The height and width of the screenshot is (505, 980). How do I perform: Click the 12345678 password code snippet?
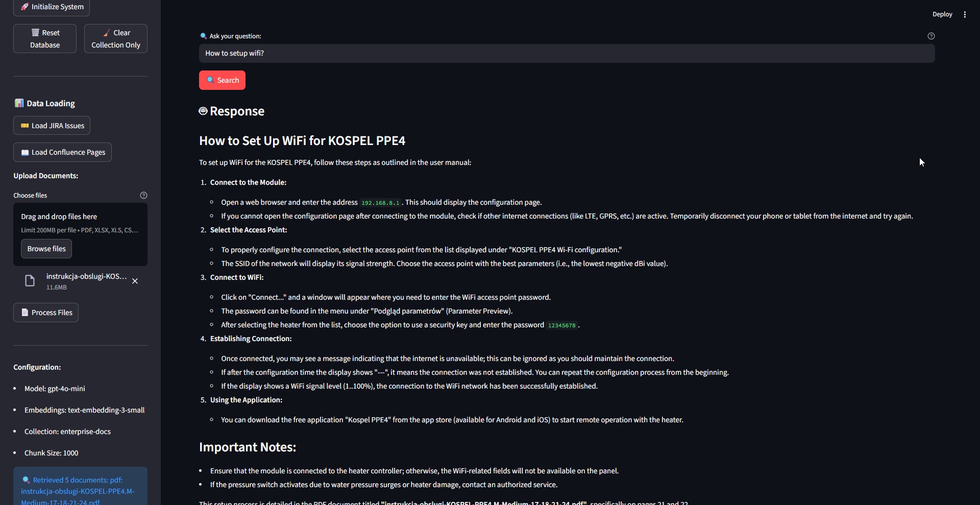[561, 325]
